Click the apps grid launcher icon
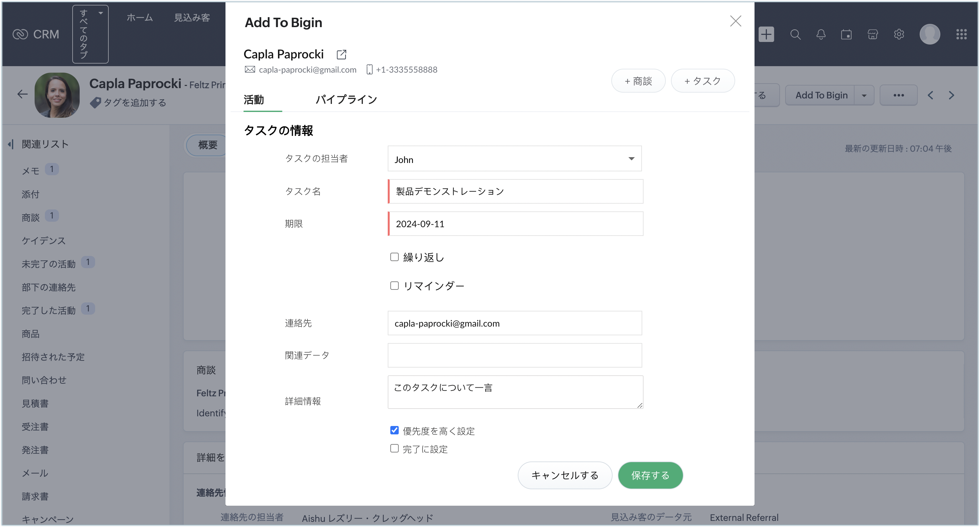Viewport: 980px width, 527px height. [x=961, y=35]
